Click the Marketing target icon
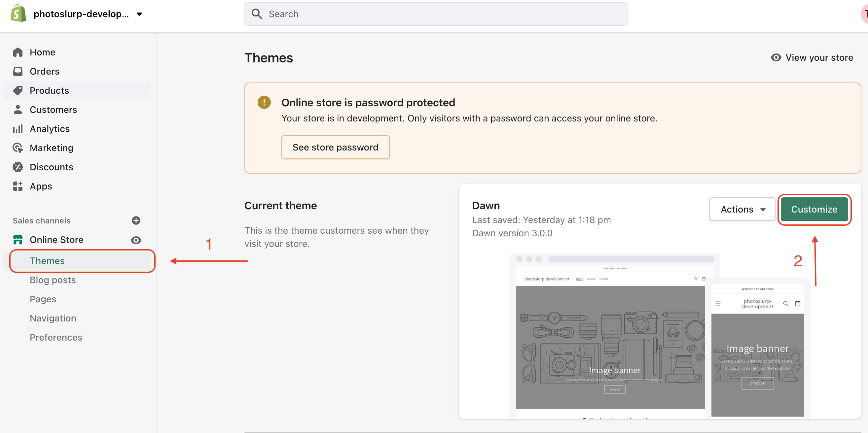The image size is (868, 433). (x=18, y=148)
